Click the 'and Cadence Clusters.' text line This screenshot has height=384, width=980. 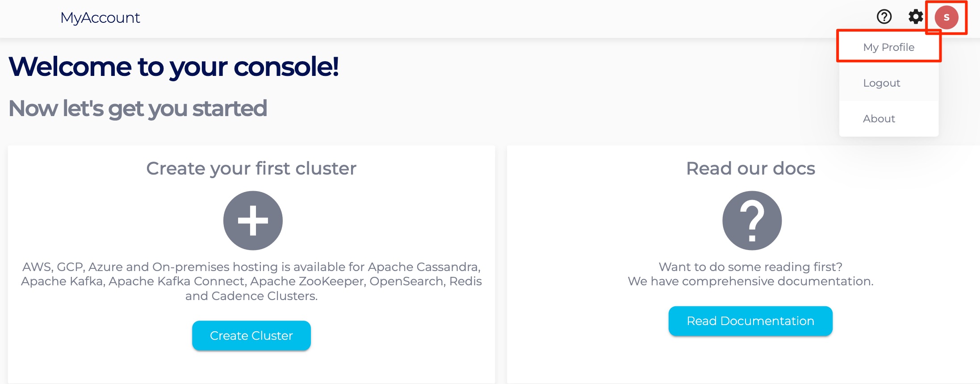pos(251,296)
